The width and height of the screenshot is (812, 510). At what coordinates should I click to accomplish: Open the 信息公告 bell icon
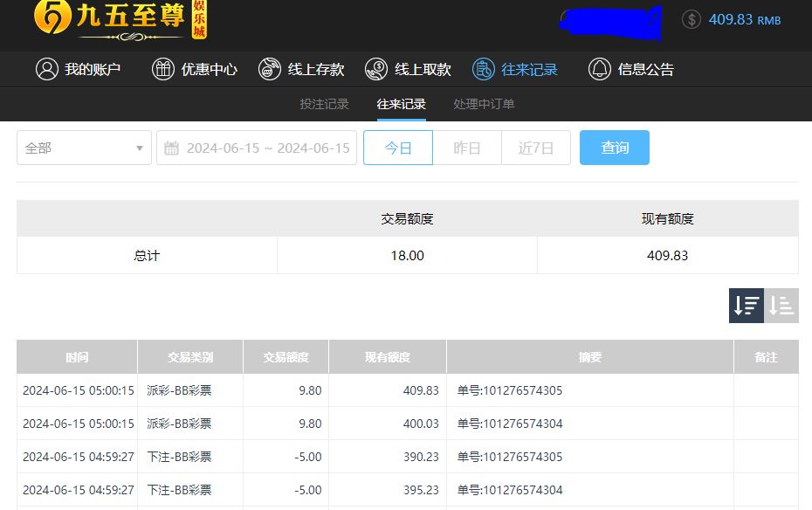(600, 70)
